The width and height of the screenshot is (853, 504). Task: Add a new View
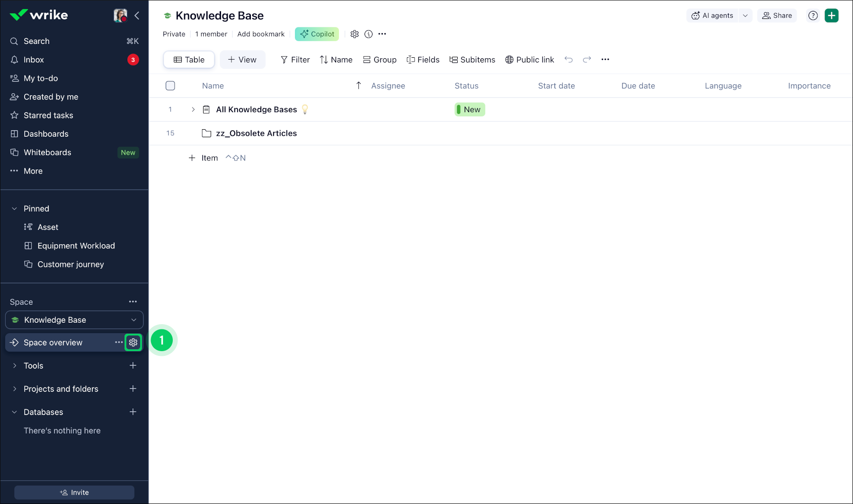coord(242,60)
